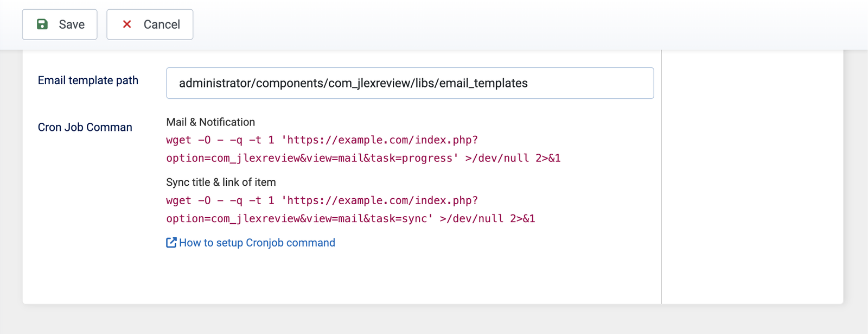868x334 pixels.
Task: Click the Email template path input field
Action: pyautogui.click(x=410, y=83)
